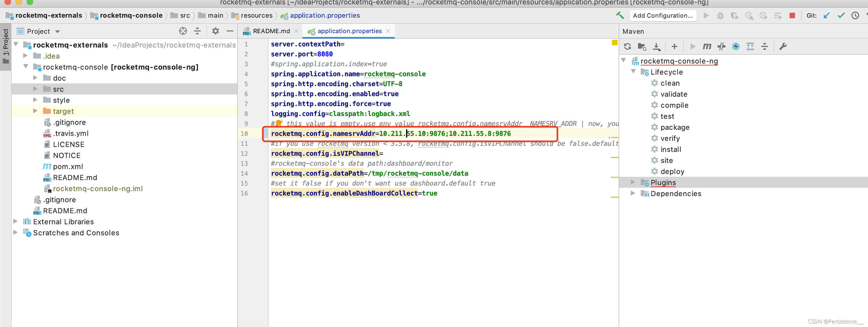The image size is (868, 327).
Task: Click the intention lightbulb on line 9
Action: [279, 123]
